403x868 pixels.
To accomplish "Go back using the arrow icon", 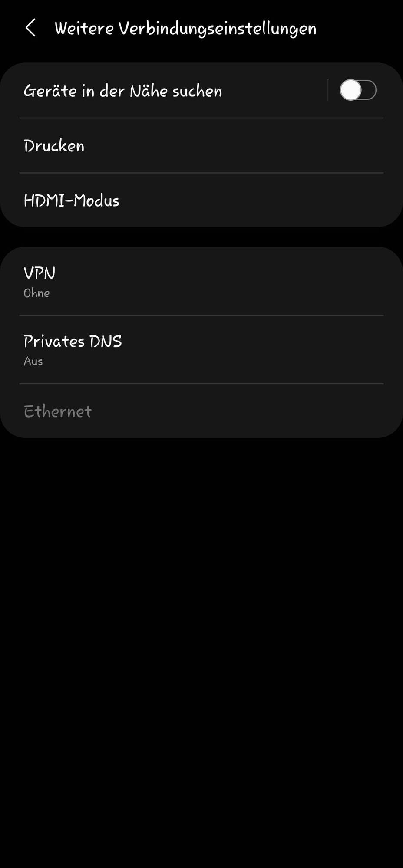I will click(x=30, y=28).
